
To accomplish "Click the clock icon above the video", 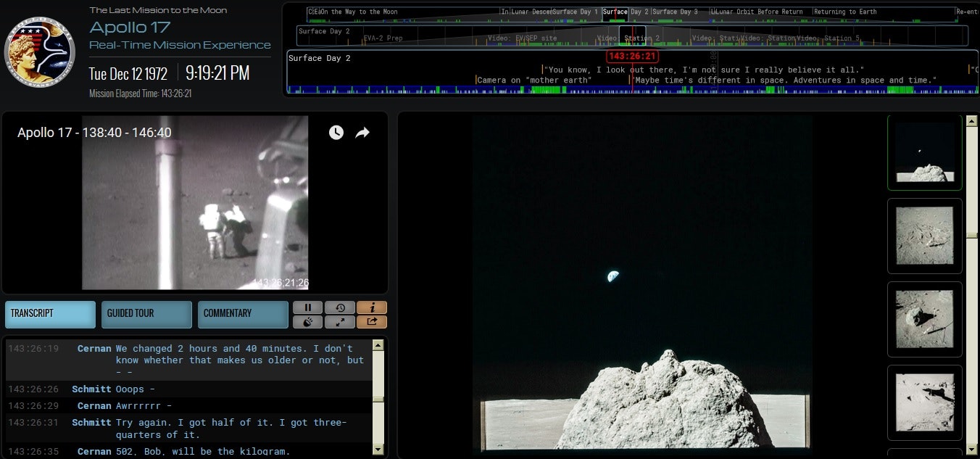I will (336, 133).
